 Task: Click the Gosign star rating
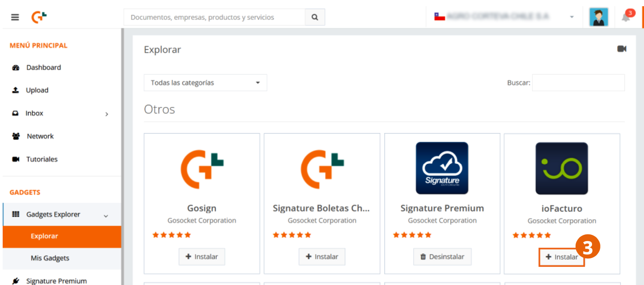point(172,235)
